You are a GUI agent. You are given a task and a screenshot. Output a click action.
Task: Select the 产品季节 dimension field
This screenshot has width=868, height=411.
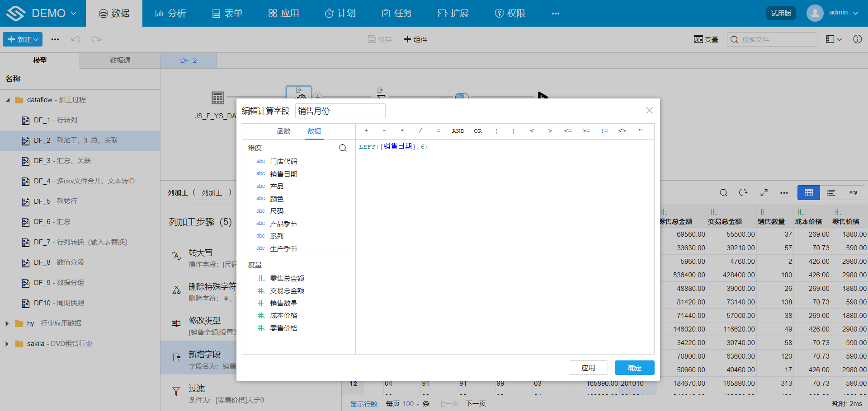click(x=283, y=224)
